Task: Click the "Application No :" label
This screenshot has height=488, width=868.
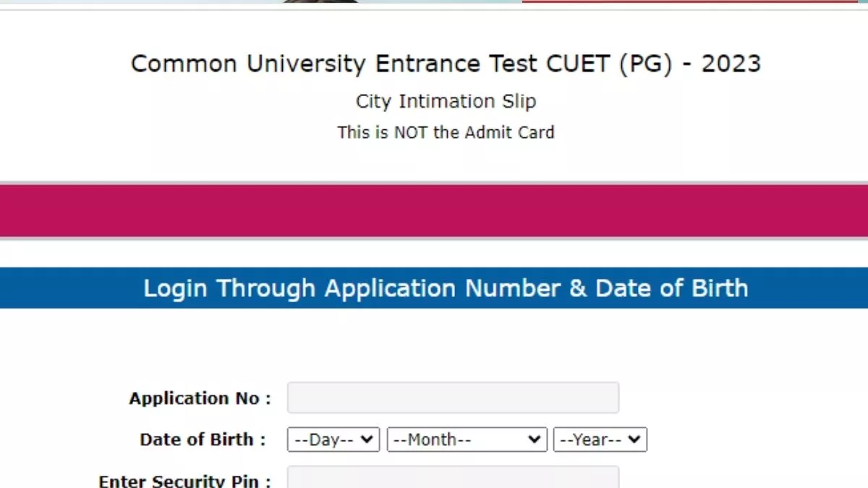Action: click(200, 398)
